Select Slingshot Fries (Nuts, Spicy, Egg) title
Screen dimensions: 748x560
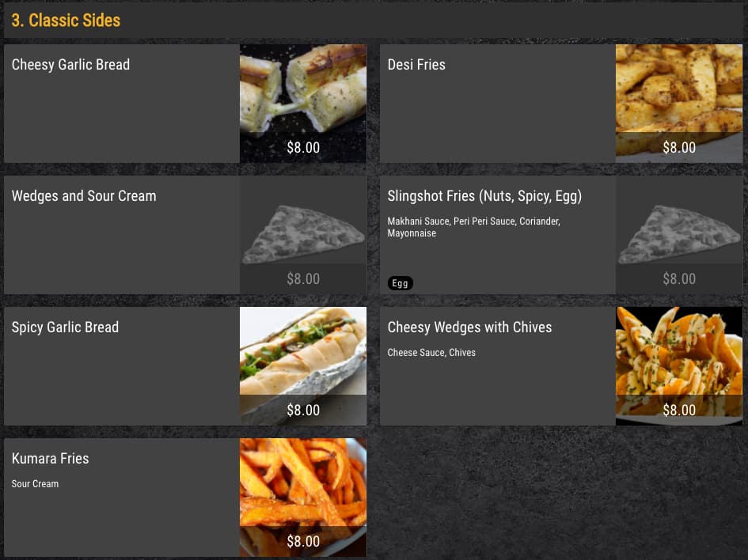[484, 196]
